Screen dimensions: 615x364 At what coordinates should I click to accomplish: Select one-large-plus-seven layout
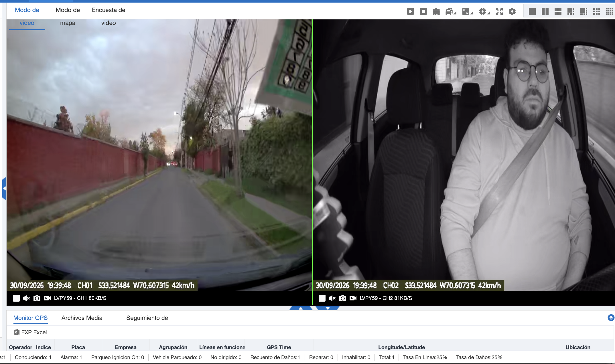pos(584,11)
